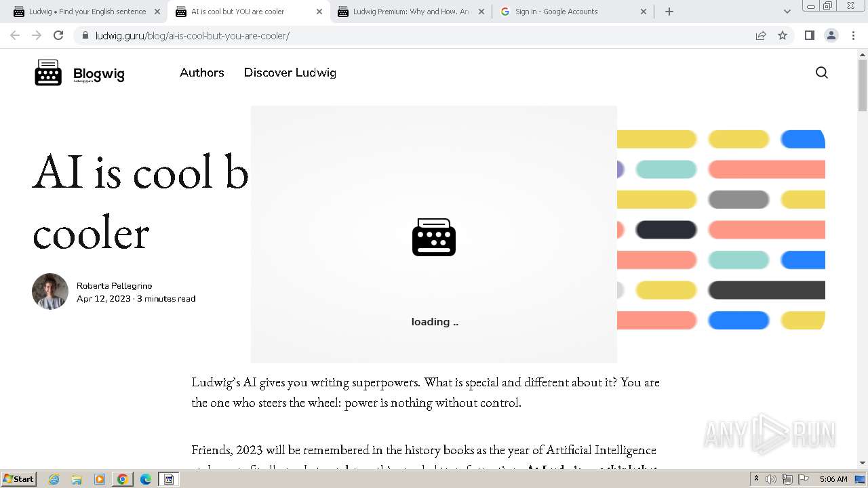Open File Explorer folder from the taskbar

[x=77, y=479]
